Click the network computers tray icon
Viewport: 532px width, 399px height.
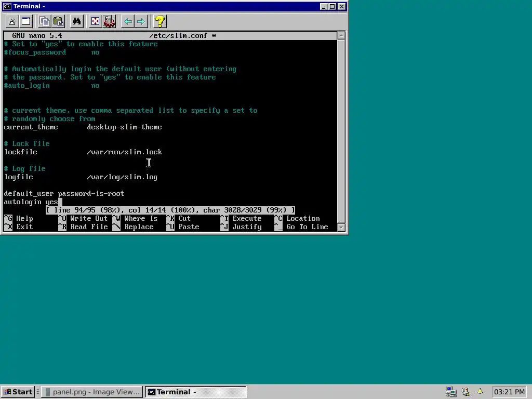click(x=451, y=392)
